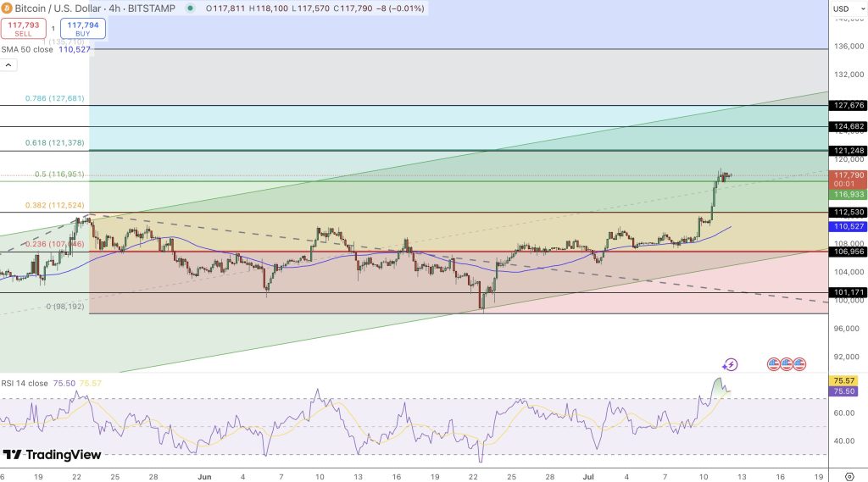Image resolution: width=868 pixels, height=482 pixels.
Task: Click the blue SMA price label 110,527
Action: point(848,227)
